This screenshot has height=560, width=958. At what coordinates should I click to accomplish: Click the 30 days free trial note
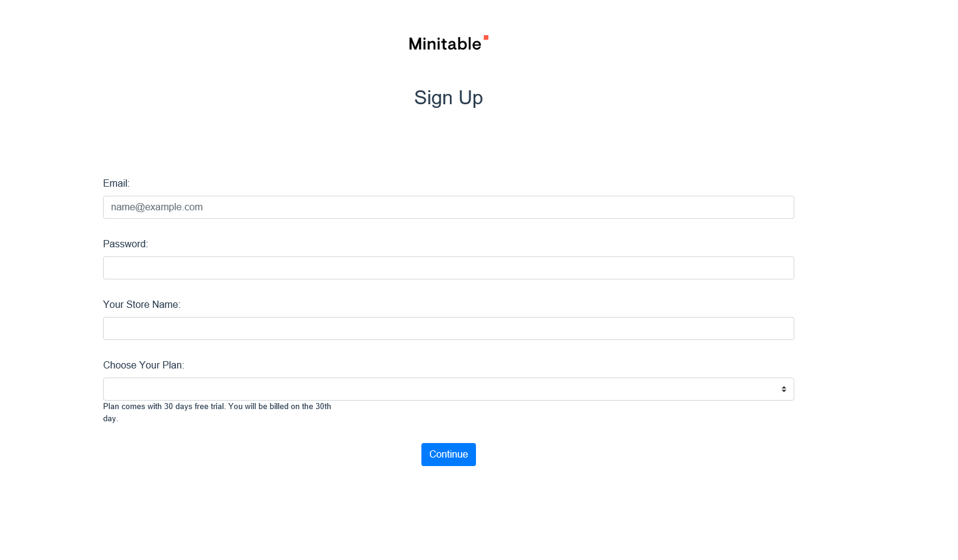tap(217, 412)
